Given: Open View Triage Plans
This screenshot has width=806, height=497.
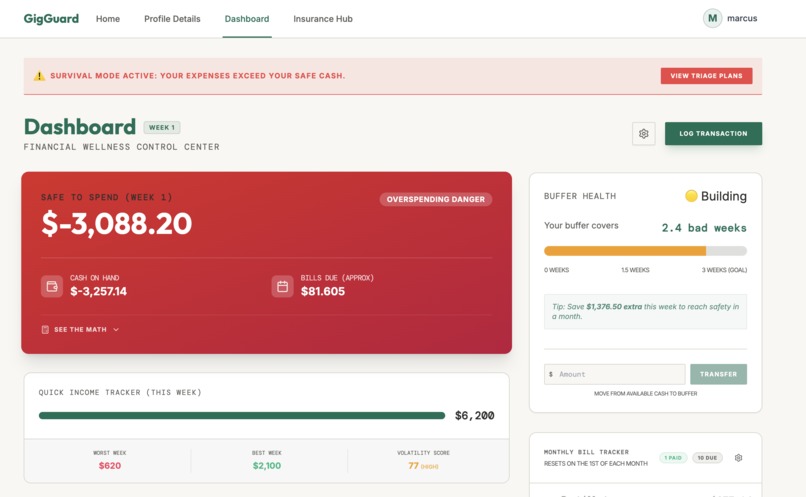Looking at the screenshot, I should coord(706,76).
